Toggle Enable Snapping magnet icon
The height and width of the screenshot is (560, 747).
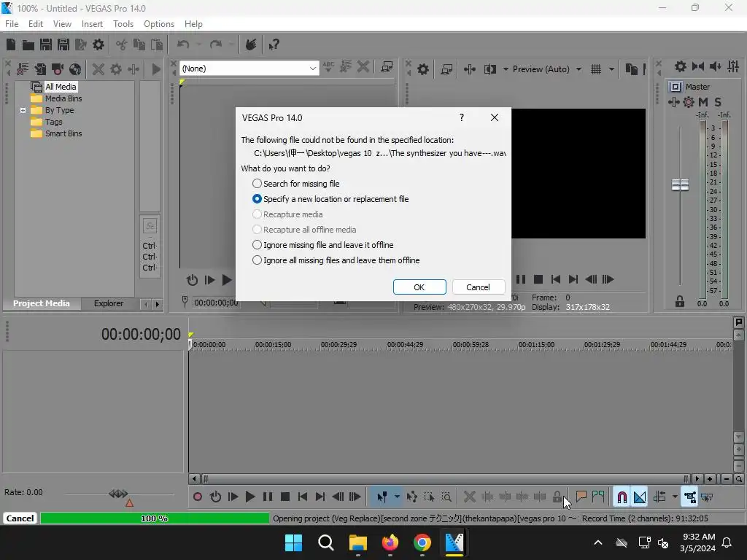622,497
